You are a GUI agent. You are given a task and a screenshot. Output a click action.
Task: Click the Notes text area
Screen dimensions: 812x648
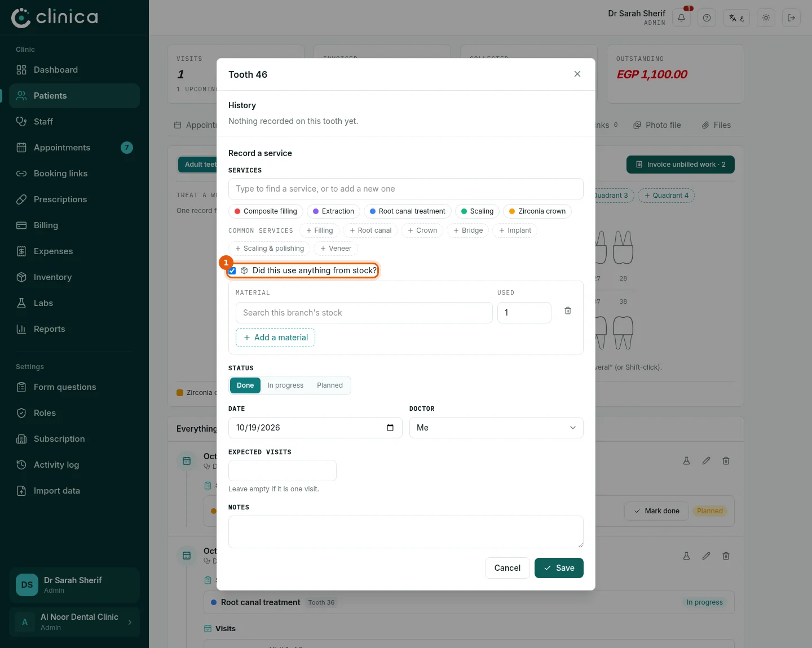point(406,532)
